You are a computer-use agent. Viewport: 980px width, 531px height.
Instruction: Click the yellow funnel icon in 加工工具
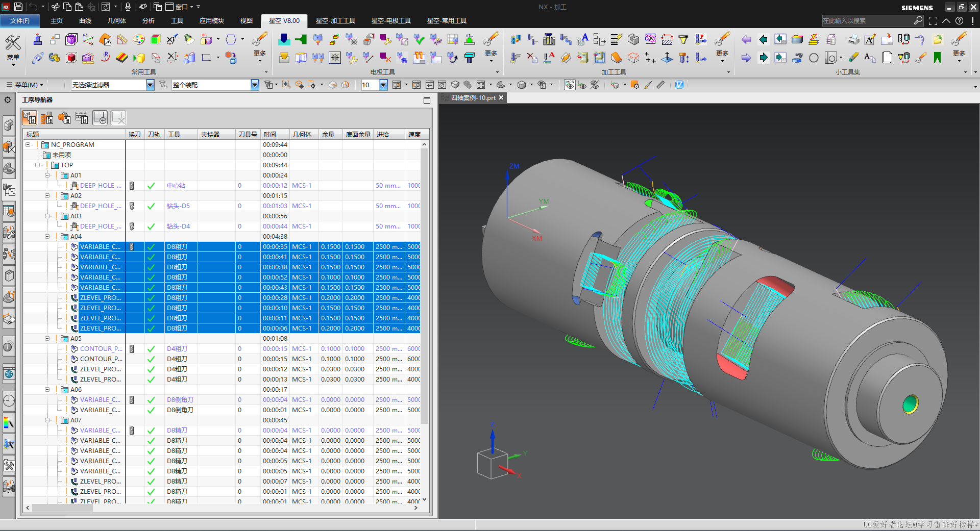tap(683, 39)
